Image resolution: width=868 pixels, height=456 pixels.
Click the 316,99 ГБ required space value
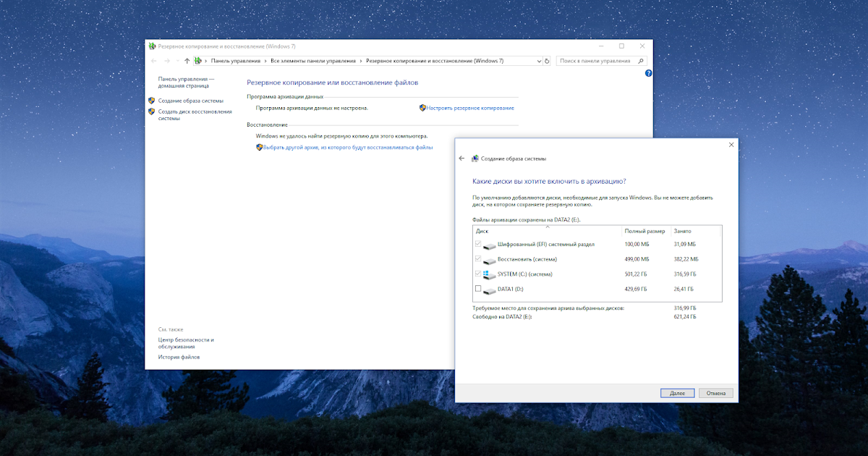(x=685, y=308)
